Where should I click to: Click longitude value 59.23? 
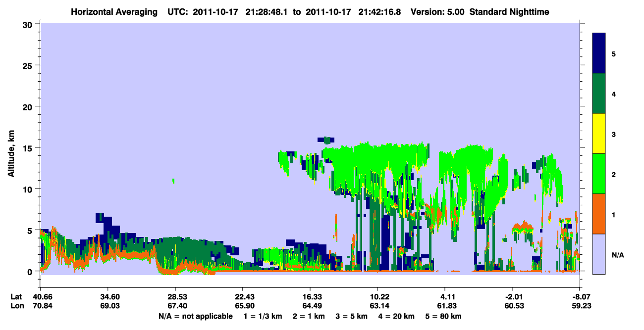[x=580, y=306]
